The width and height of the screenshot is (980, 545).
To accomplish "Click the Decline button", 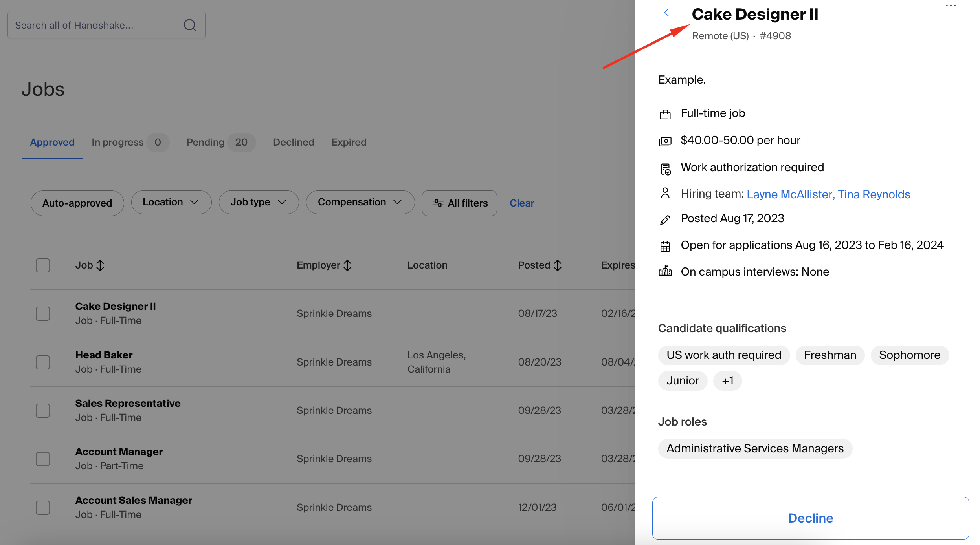I will [811, 518].
